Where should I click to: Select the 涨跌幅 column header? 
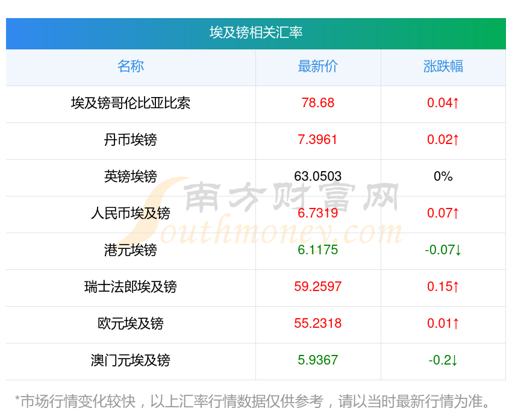coord(443,66)
